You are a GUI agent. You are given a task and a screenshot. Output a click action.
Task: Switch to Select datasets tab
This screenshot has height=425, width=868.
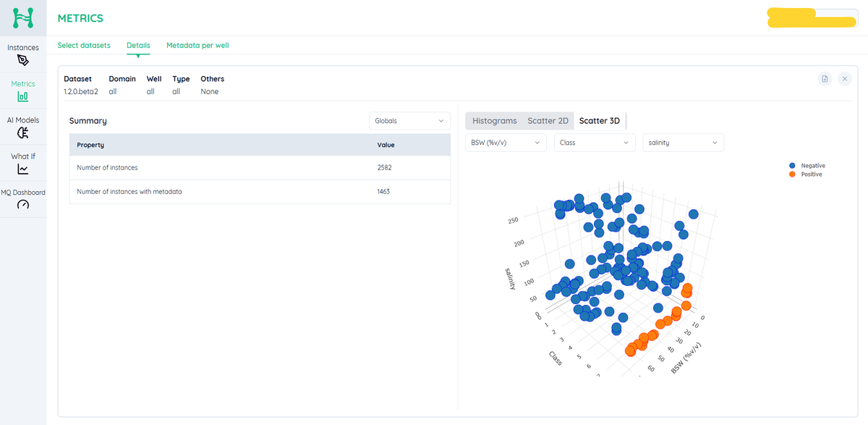pyautogui.click(x=84, y=46)
